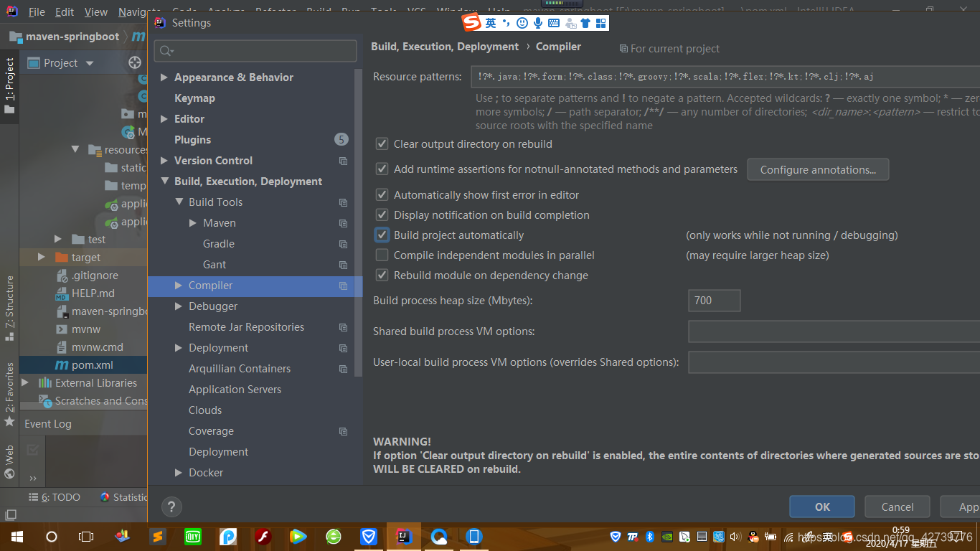Image resolution: width=980 pixels, height=551 pixels.
Task: Launch Adobe Flash icon in taskbar
Action: pyautogui.click(x=263, y=536)
